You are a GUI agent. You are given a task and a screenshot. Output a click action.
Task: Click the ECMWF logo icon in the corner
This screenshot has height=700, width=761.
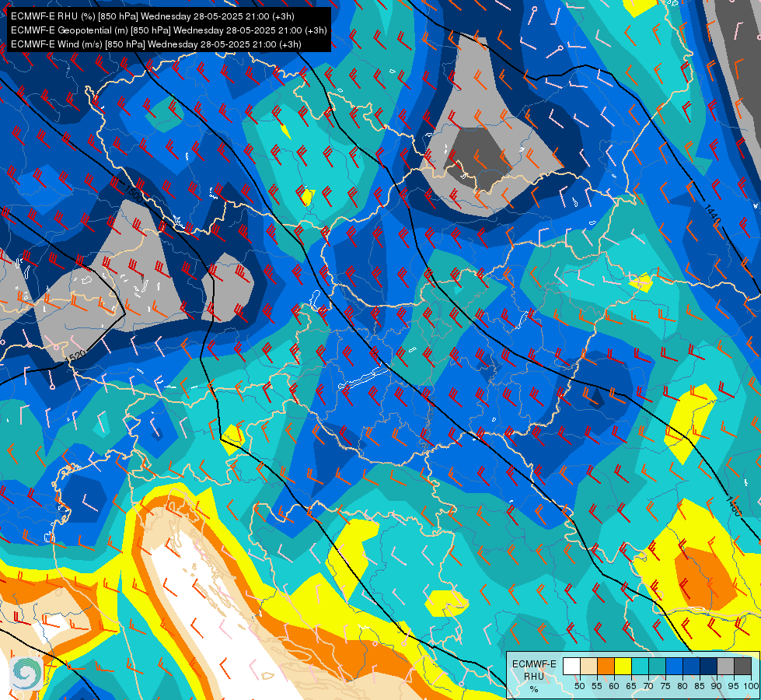(x=26, y=673)
